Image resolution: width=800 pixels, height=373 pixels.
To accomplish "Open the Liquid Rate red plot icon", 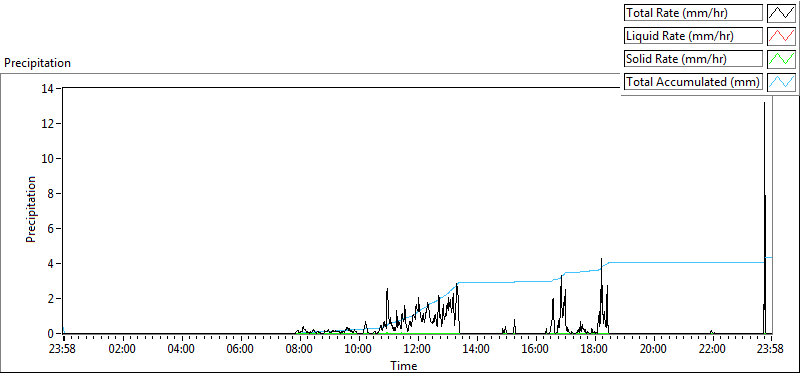I will pyautogui.click(x=782, y=36).
